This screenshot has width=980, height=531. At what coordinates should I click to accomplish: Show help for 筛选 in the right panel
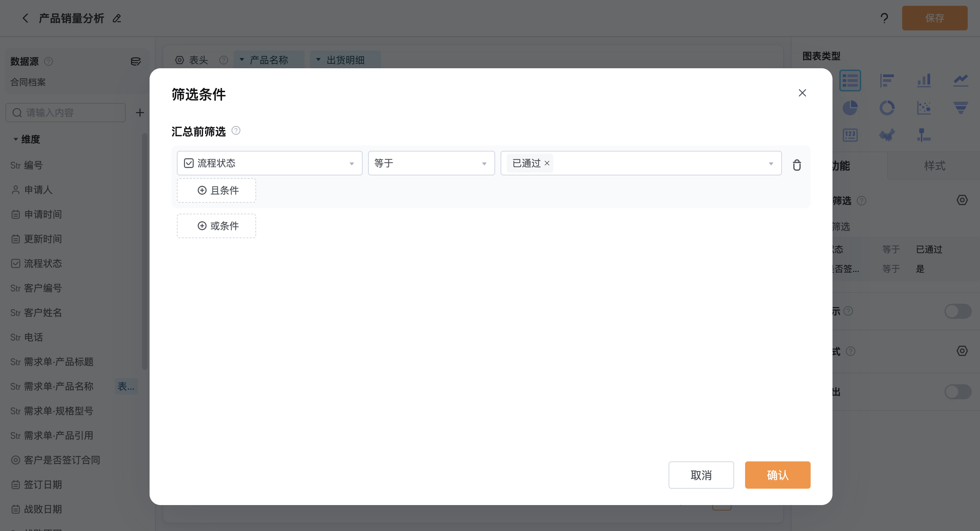pyautogui.click(x=861, y=201)
